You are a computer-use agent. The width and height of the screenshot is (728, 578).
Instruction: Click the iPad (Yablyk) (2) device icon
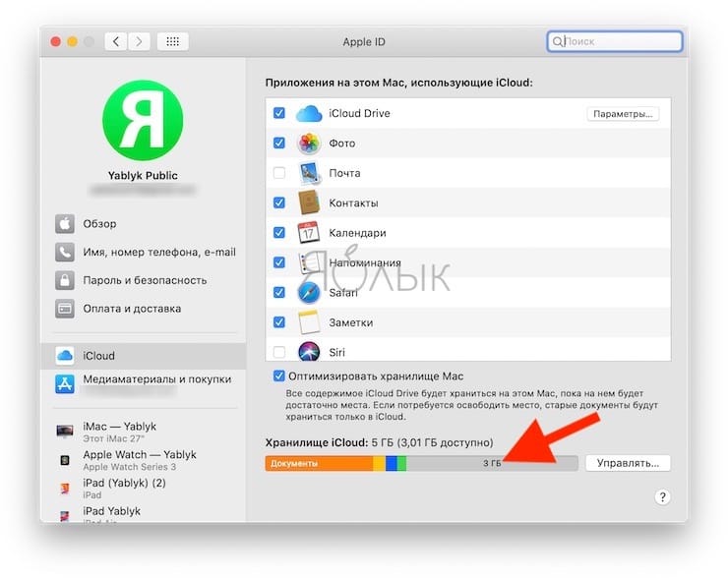[x=65, y=489]
